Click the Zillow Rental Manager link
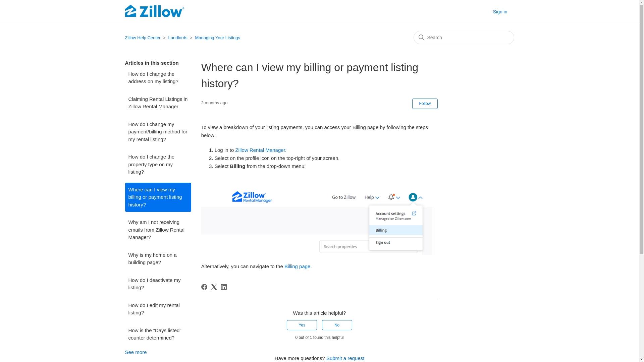The height and width of the screenshot is (362, 644). (x=261, y=150)
